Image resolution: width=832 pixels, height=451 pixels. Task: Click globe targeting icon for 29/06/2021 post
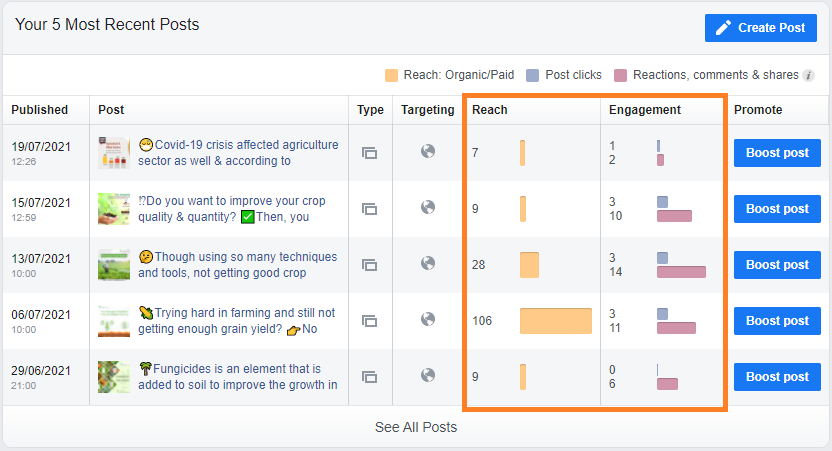click(x=428, y=376)
